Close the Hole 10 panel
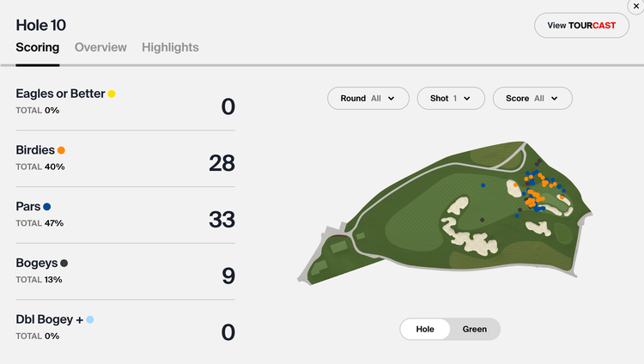 pos(635,5)
